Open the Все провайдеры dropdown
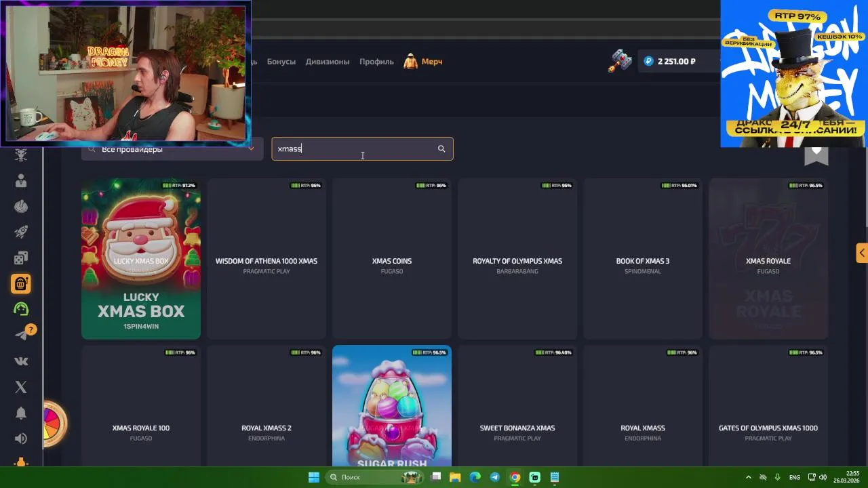 click(x=172, y=149)
